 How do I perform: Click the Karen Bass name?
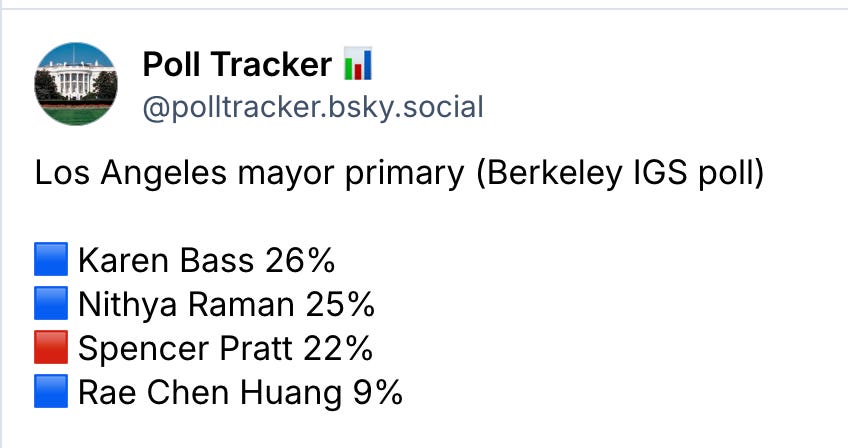[166, 260]
